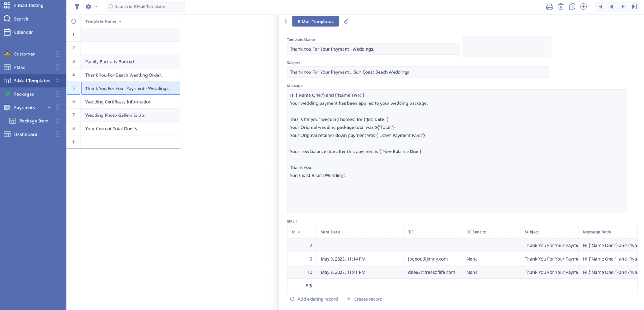Screen dimensions: 644x310
Task: Print the current record
Action: [549, 7]
